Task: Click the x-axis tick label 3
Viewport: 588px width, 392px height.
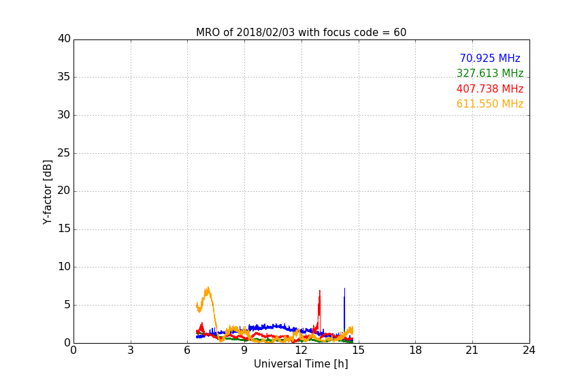Action: 131,350
